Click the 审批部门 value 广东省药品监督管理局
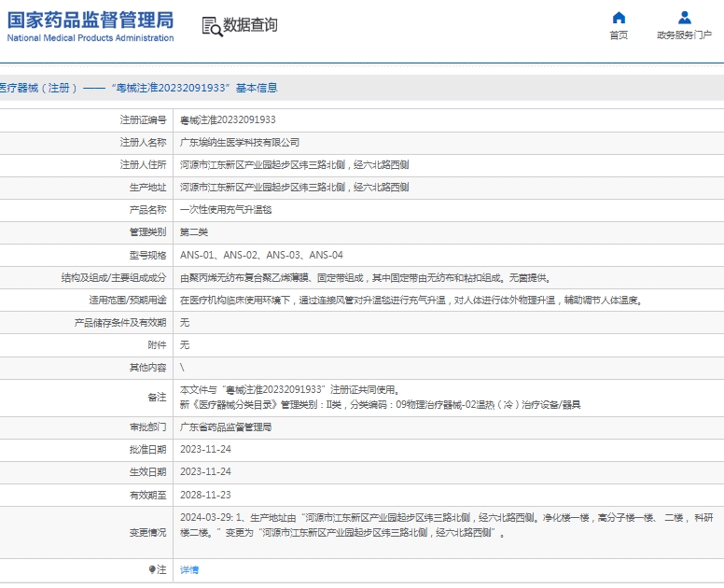The width and height of the screenshot is (724, 588). pos(226,427)
